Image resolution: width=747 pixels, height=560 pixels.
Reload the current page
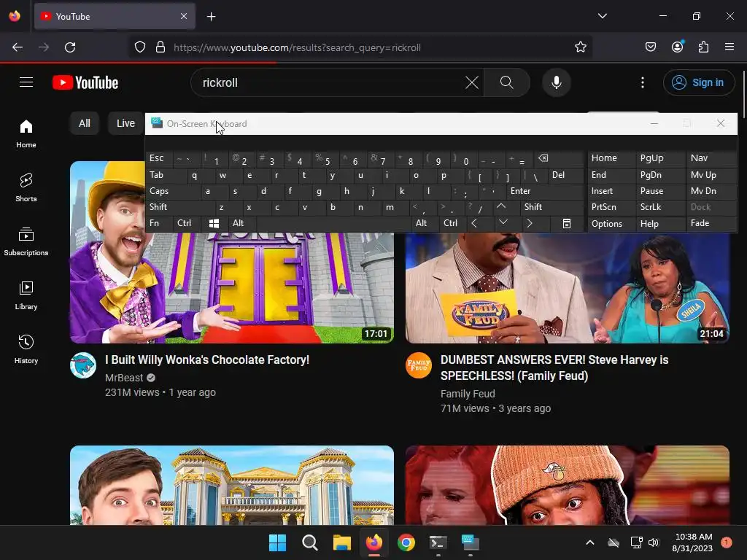(x=70, y=47)
